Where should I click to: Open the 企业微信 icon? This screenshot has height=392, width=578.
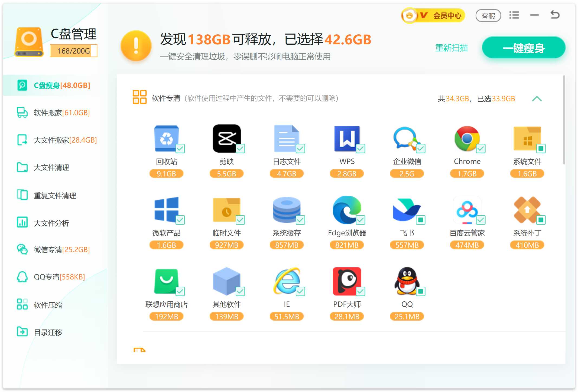[407, 139]
